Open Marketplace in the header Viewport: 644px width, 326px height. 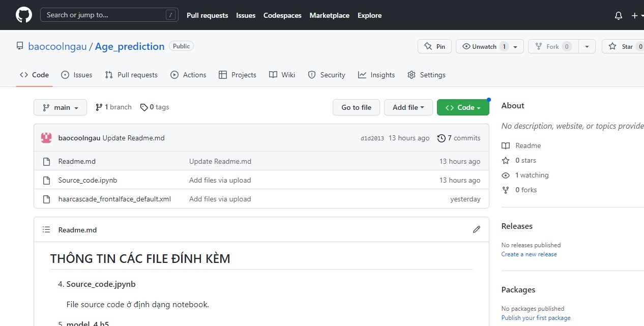(329, 15)
